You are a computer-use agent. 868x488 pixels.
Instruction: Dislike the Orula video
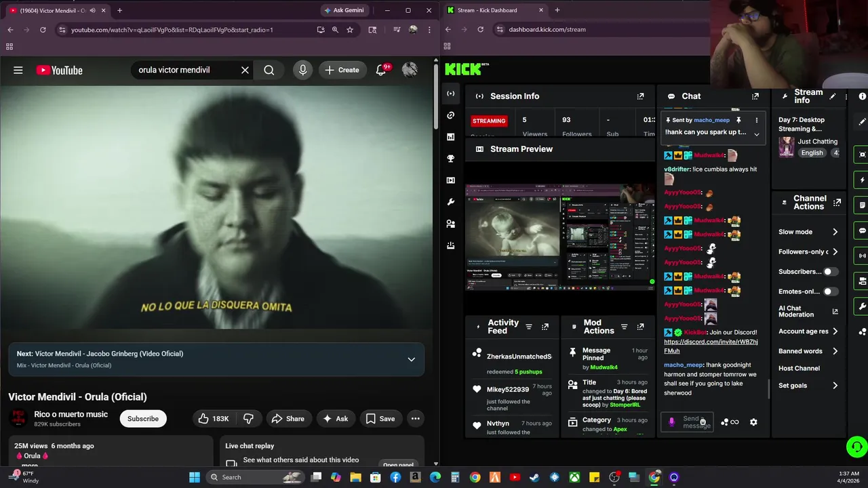(248, 419)
